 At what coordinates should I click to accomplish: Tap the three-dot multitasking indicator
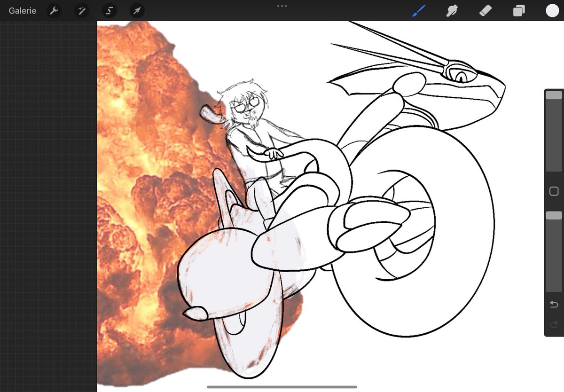pyautogui.click(x=282, y=6)
